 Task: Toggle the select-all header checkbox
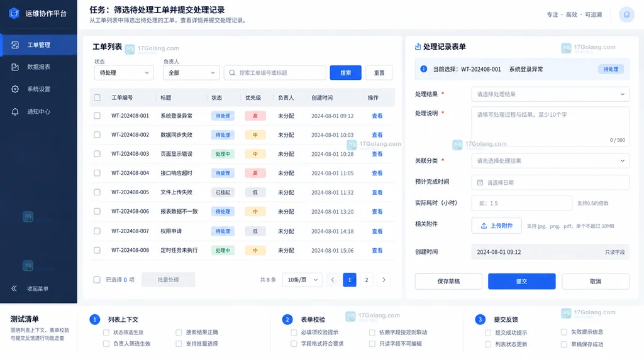[97, 97]
